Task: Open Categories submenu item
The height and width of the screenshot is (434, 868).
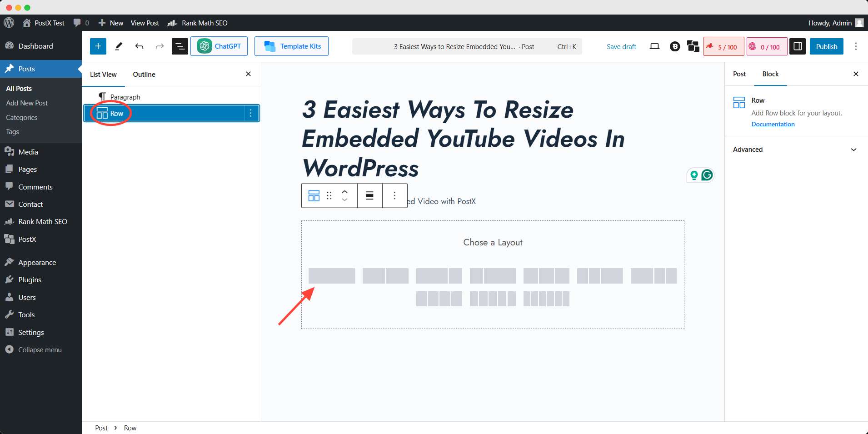Action: pyautogui.click(x=21, y=118)
